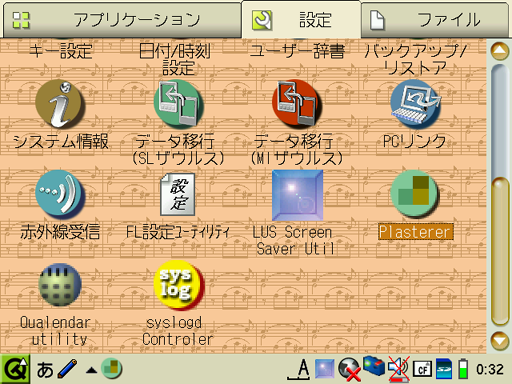This screenshot has height=384, width=512.
Task: Open the Q start menu button
Action: click(15, 369)
